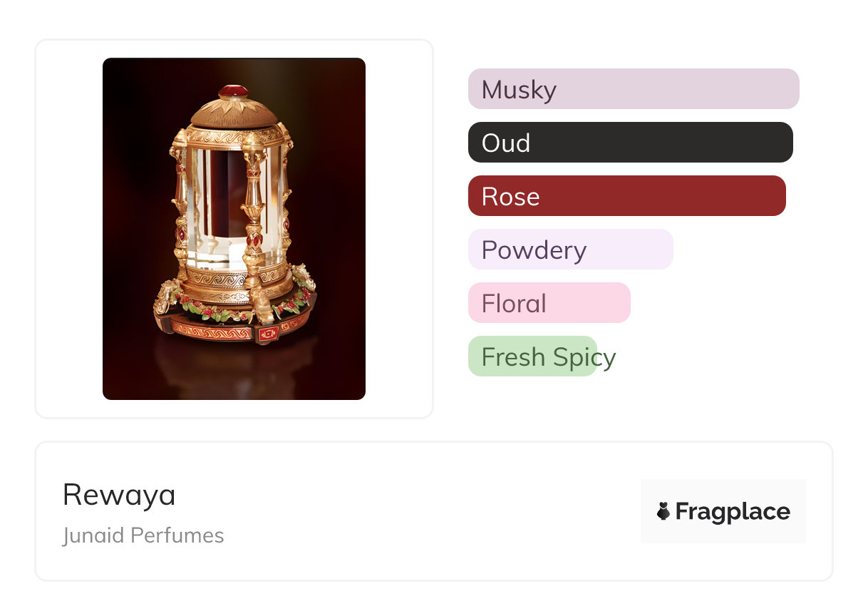868x616 pixels.
Task: Select the Powdery accord bar
Action: point(570,250)
